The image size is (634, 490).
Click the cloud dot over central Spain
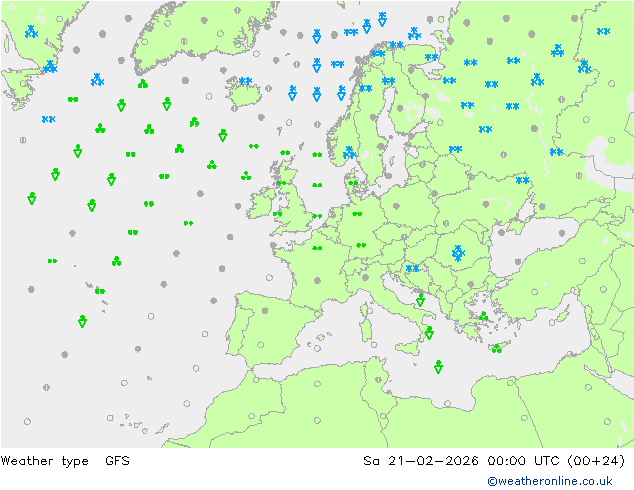(265, 310)
